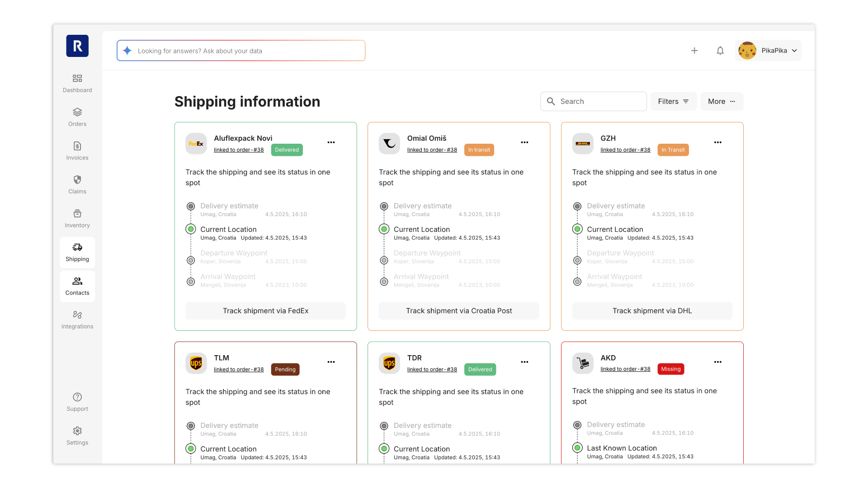Viewport: 868px width, 488px height.
Task: Open the More options menu
Action: point(722,101)
